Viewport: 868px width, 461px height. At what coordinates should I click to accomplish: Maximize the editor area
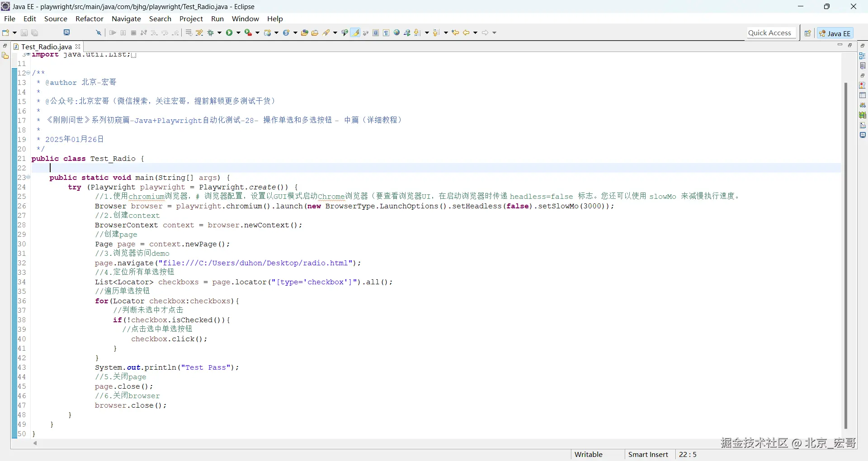(850, 45)
